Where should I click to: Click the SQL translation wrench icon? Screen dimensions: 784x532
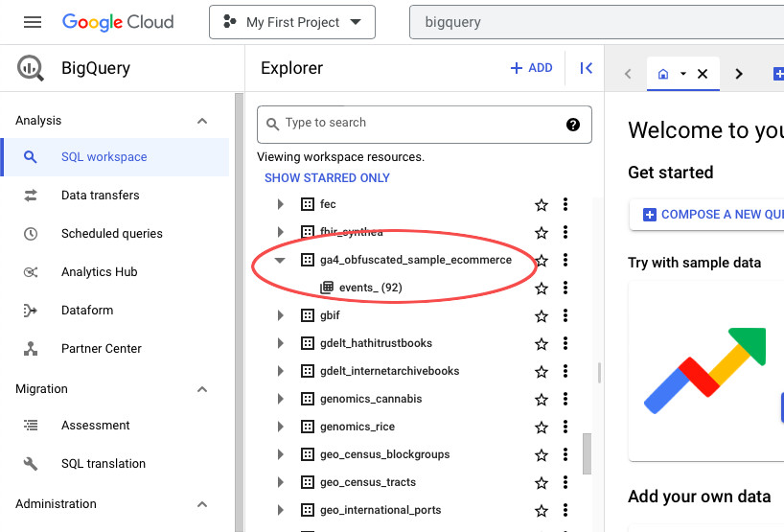pos(31,464)
